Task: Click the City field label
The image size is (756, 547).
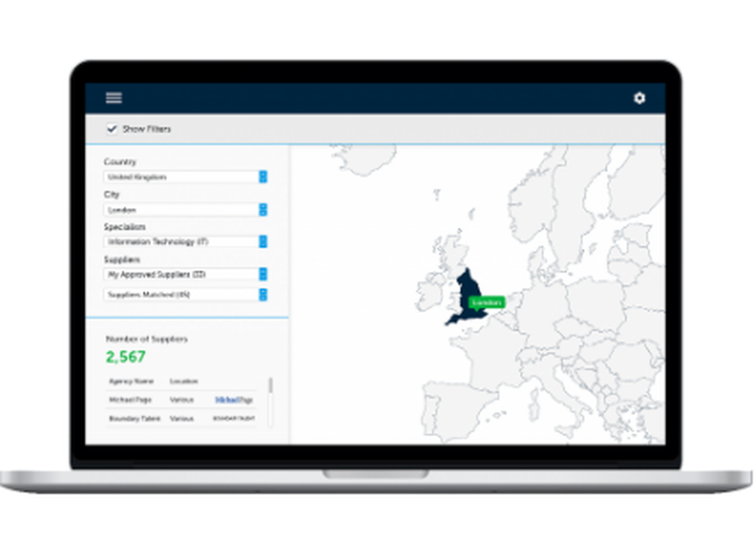Action: coord(111,194)
